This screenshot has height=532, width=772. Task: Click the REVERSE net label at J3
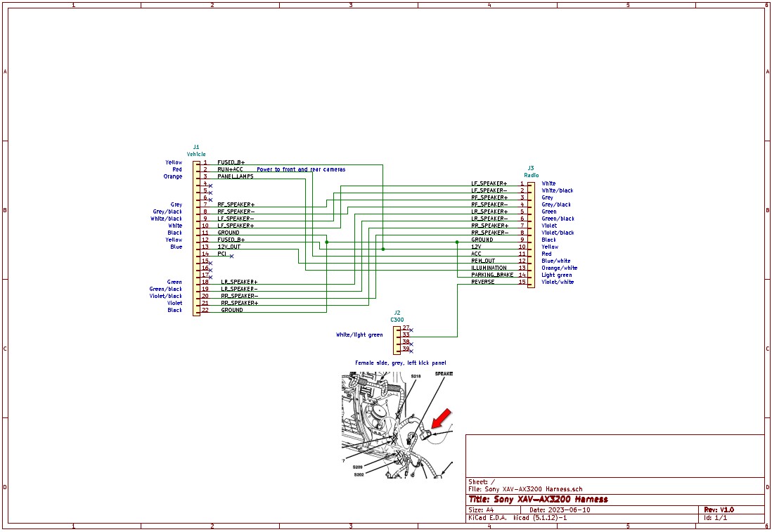(482, 282)
